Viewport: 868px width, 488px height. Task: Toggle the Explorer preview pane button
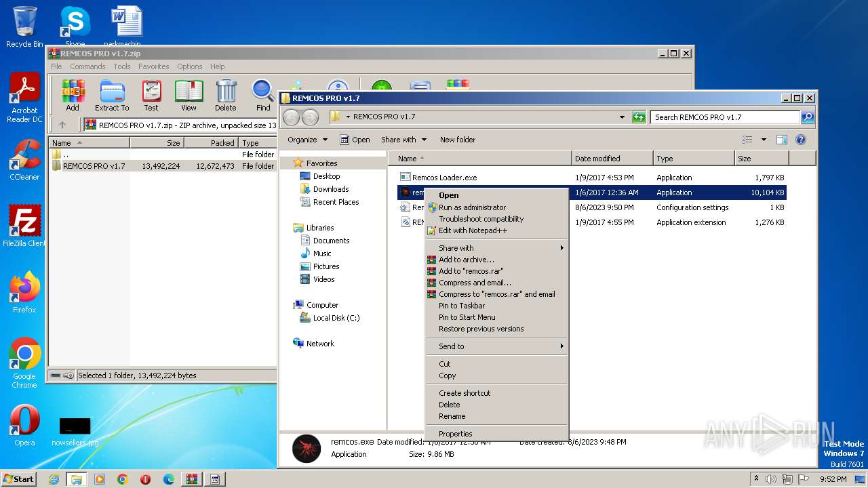[x=781, y=140]
